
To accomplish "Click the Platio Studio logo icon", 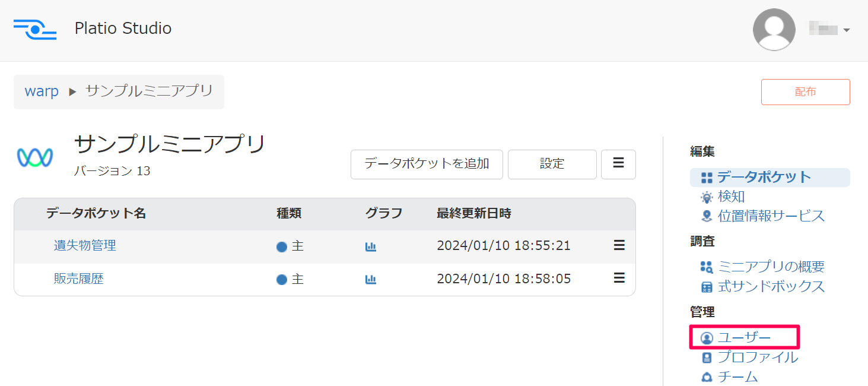I will [34, 30].
